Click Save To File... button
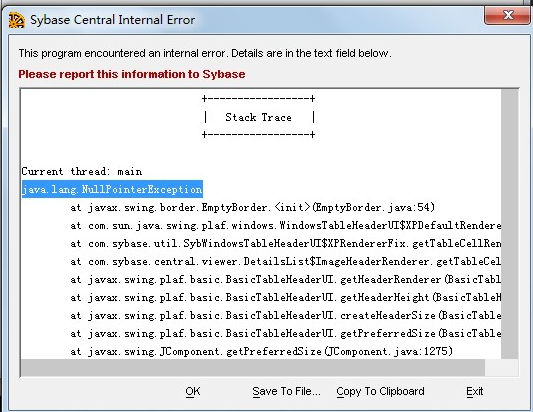 coord(286,391)
